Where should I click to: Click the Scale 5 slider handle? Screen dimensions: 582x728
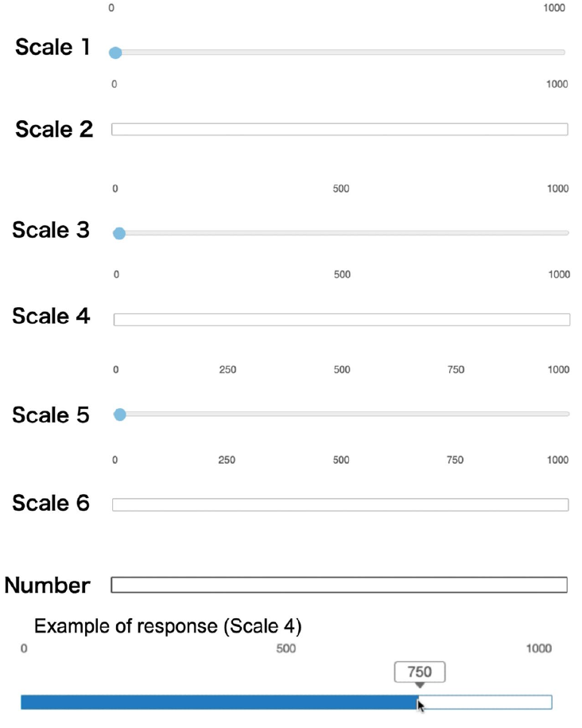[120, 415]
